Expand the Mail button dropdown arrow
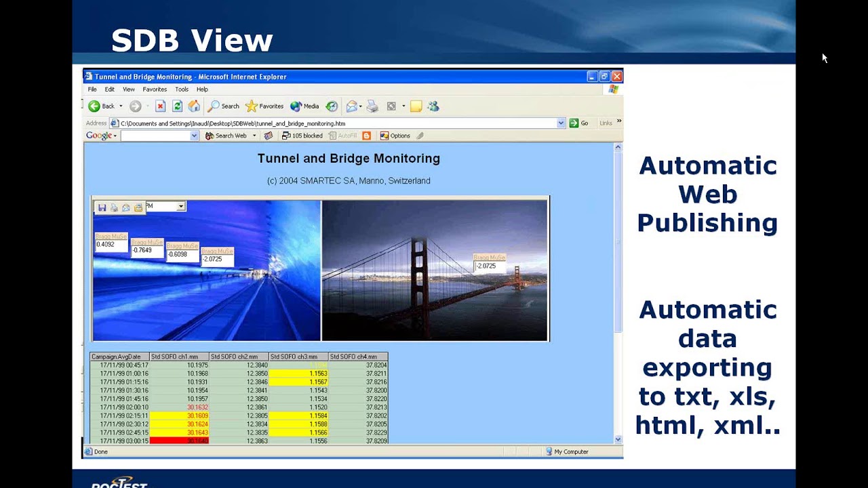868x488 pixels. click(x=360, y=106)
